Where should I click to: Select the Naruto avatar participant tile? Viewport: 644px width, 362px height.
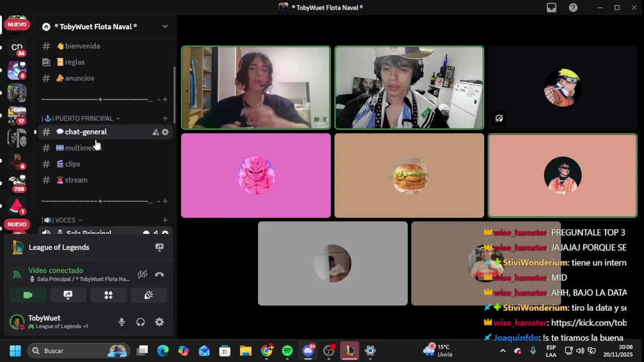[x=562, y=87]
